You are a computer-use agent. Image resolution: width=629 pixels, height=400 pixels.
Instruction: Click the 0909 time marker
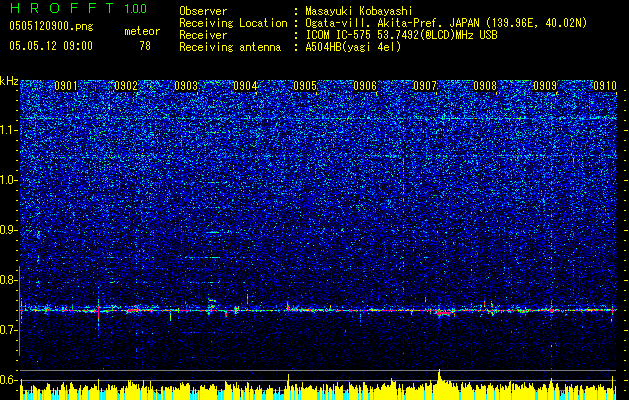pyautogui.click(x=545, y=86)
